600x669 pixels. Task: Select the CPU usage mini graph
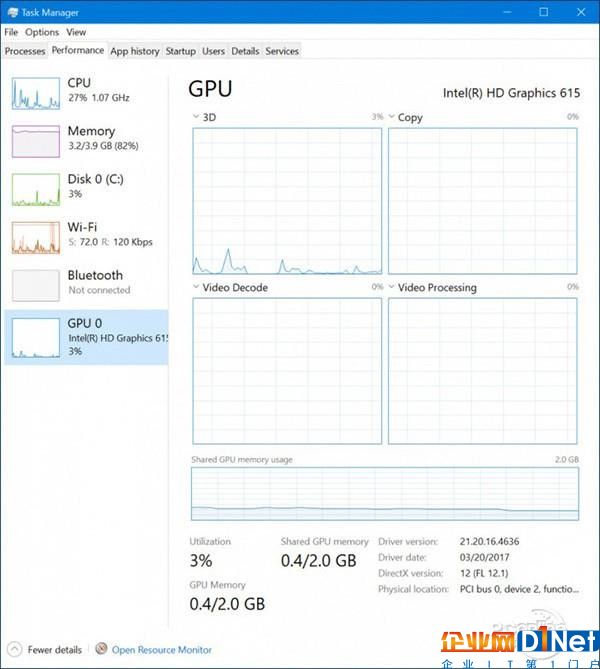pyautogui.click(x=36, y=93)
